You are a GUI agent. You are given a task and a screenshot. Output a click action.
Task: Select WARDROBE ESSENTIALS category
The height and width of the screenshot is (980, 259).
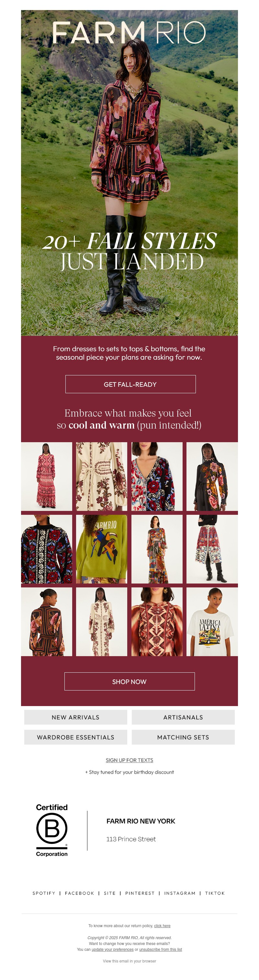(75, 737)
